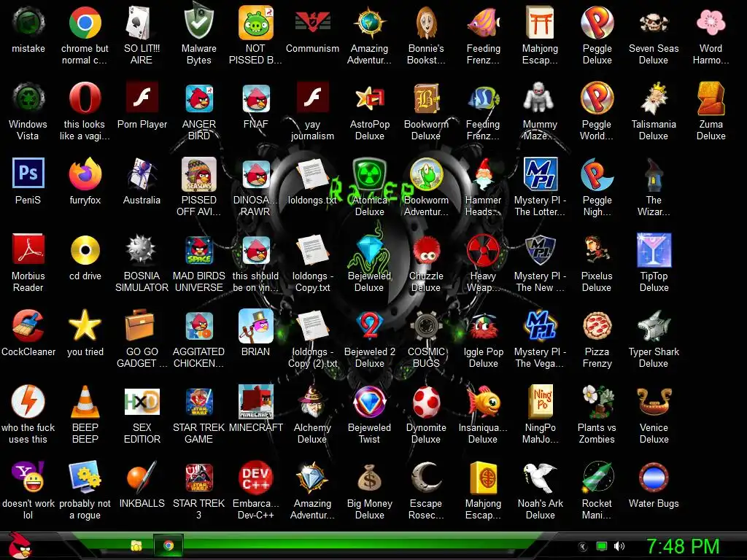Switch to Chrome on the taskbar
This screenshot has width=747, height=560.
point(169,545)
